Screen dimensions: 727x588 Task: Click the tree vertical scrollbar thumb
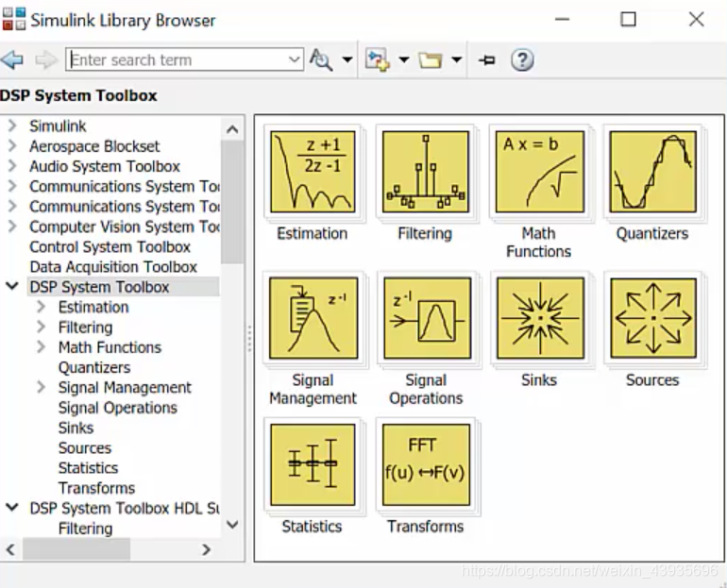232,202
